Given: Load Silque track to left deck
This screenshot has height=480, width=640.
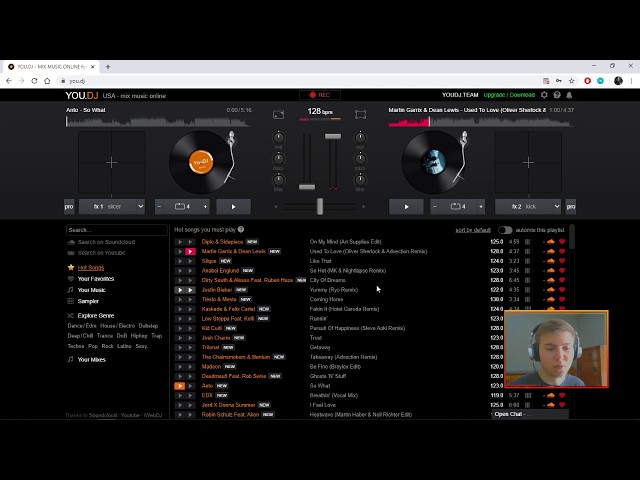Looking at the screenshot, I should [180, 261].
